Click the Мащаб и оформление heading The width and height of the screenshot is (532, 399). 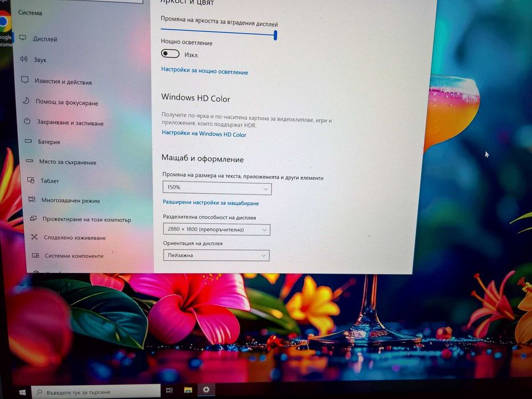pos(202,158)
